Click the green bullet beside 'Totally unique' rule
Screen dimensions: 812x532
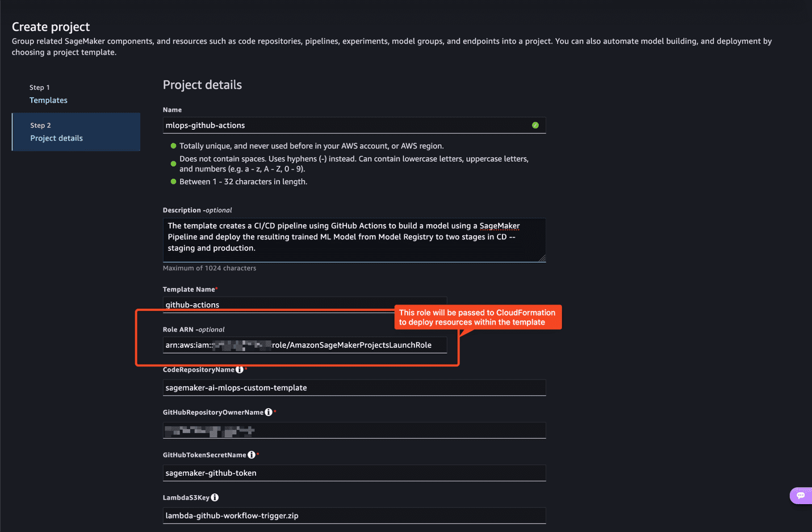pyautogui.click(x=174, y=146)
